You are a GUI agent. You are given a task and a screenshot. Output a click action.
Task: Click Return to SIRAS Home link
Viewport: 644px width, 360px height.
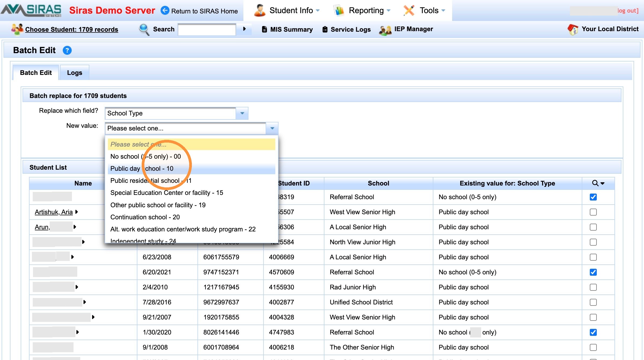click(x=204, y=11)
